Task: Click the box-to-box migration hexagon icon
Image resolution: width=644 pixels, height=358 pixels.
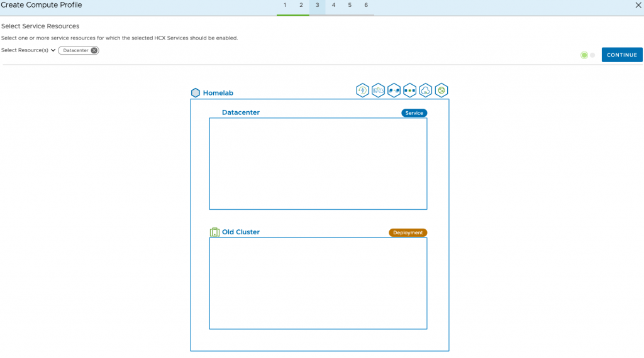Action: tap(394, 90)
